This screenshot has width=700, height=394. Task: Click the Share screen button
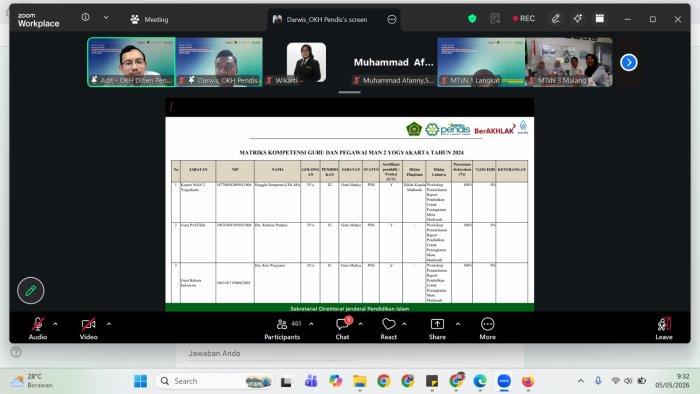pos(437,328)
